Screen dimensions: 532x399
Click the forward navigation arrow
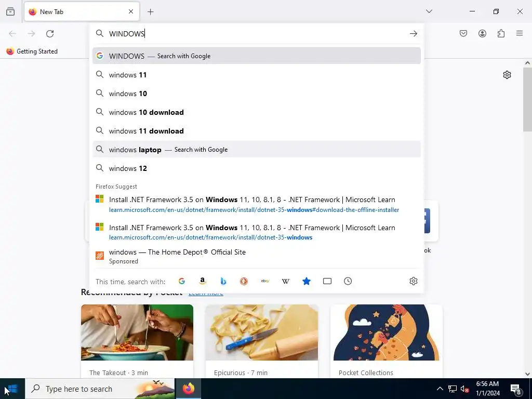click(31, 34)
